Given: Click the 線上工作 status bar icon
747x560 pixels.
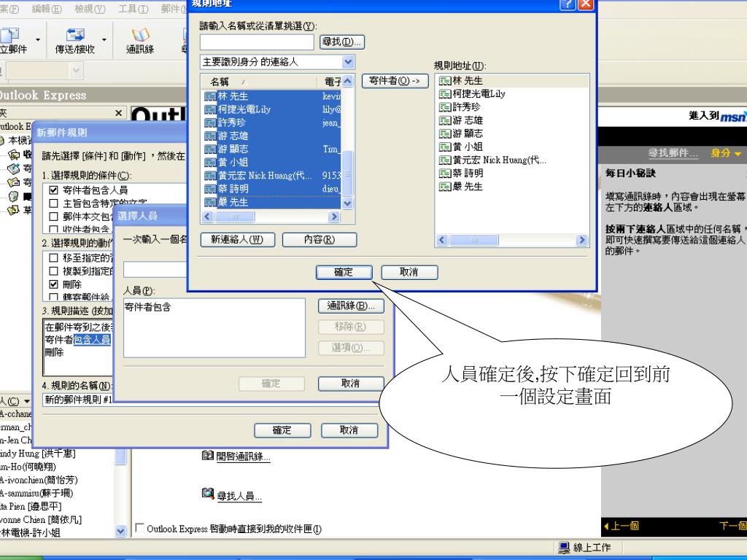Looking at the screenshot, I should (x=564, y=548).
